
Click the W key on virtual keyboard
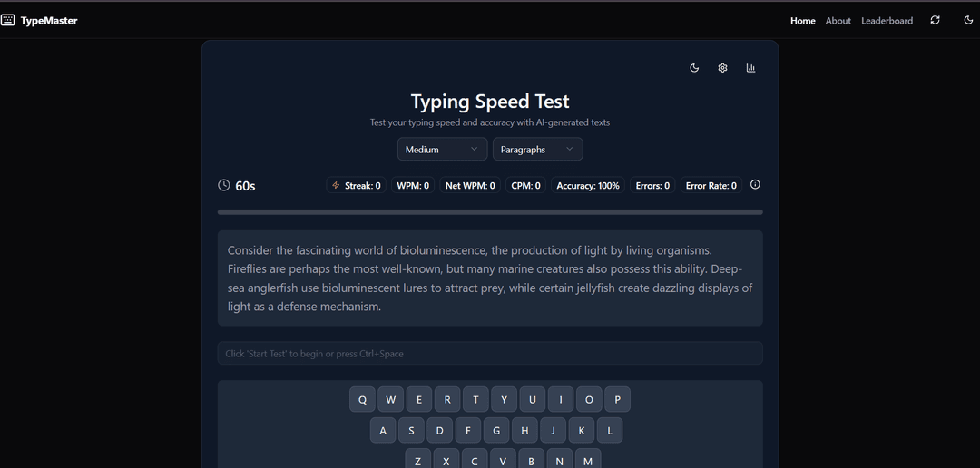pos(390,399)
